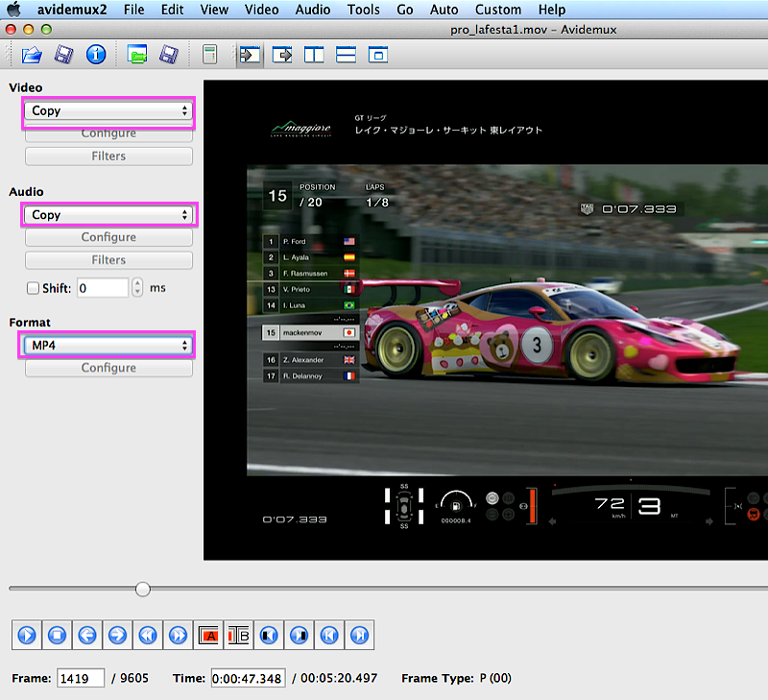
Task: Click Configure under Format
Action: coord(108,368)
